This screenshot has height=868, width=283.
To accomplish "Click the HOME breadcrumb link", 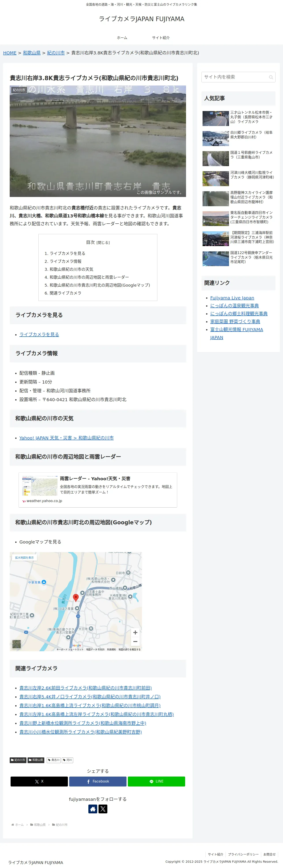I will (10, 53).
